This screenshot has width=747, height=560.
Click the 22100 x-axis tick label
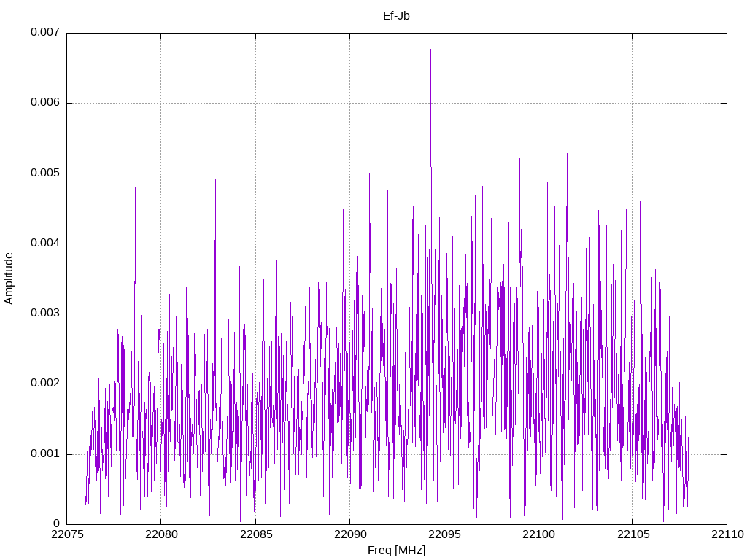538,534
